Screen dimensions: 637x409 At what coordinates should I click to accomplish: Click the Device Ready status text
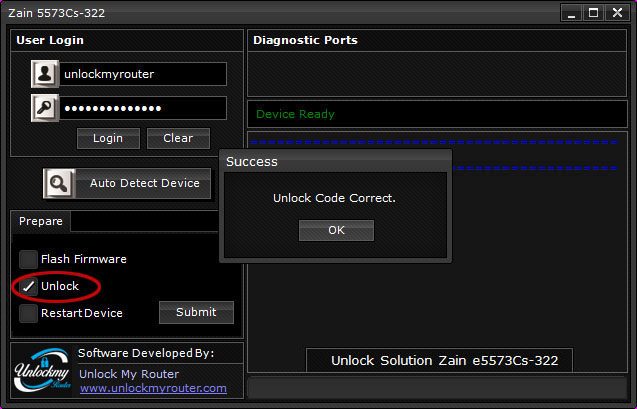tap(295, 114)
